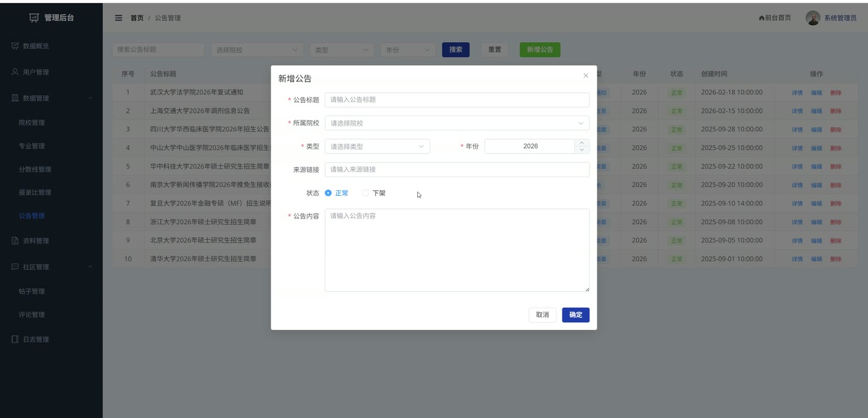Open 院校管理 menu item
Image resolution: width=868 pixels, height=418 pixels.
[x=31, y=123]
